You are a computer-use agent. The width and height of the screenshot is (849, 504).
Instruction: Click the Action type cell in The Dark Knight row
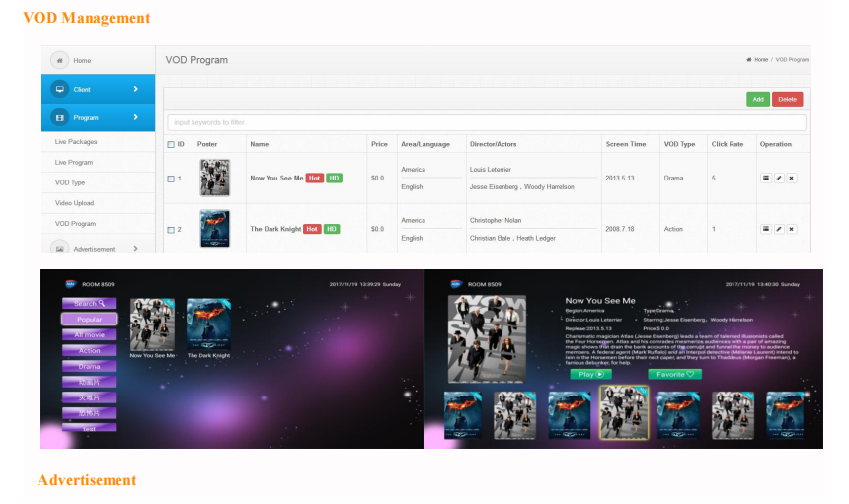tap(673, 229)
